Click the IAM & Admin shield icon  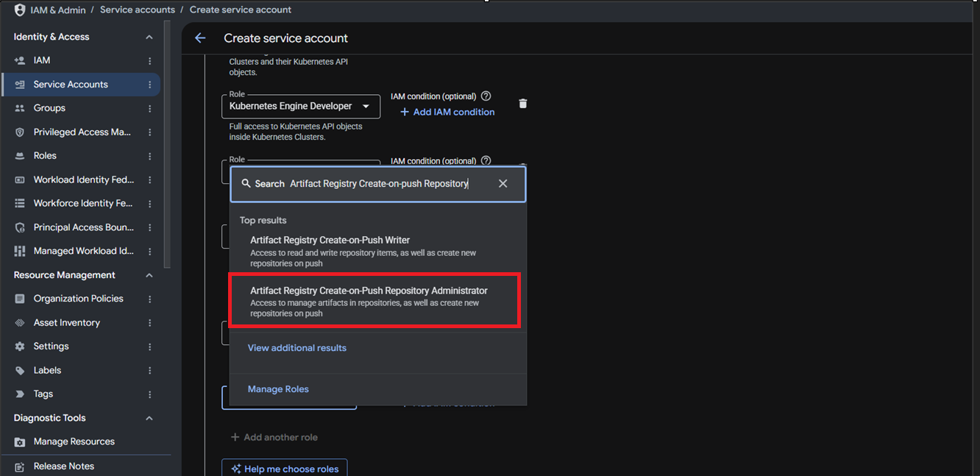[20, 10]
